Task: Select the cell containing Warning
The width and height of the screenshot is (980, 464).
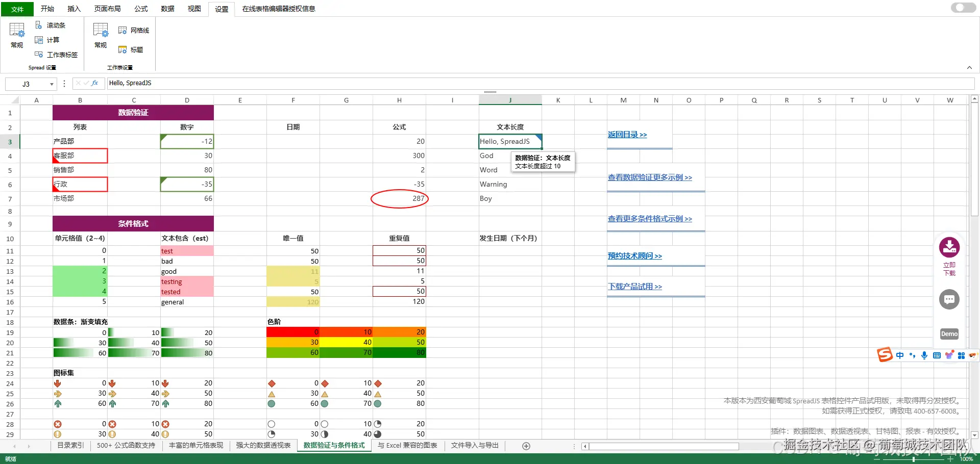Action: tap(510, 184)
